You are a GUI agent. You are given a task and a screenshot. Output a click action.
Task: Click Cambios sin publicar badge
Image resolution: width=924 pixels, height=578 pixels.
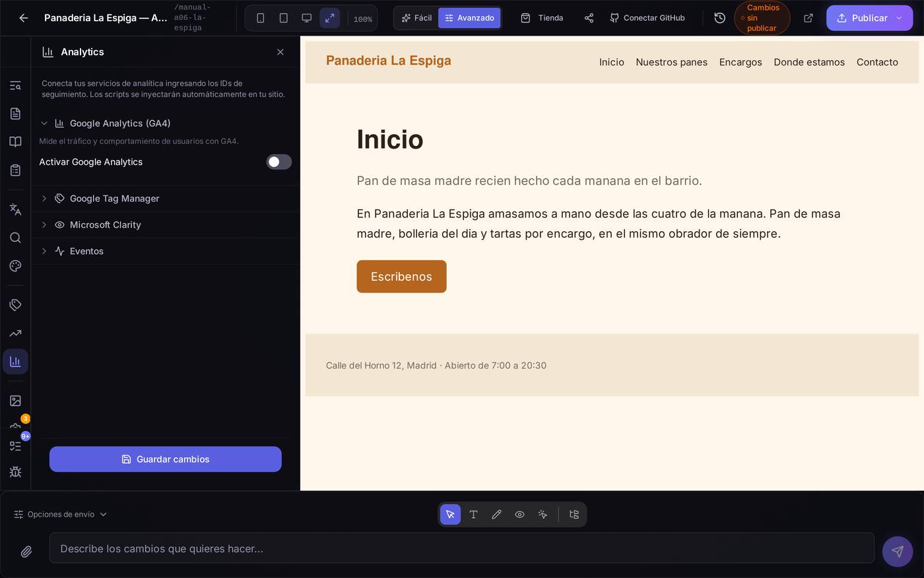coord(762,18)
